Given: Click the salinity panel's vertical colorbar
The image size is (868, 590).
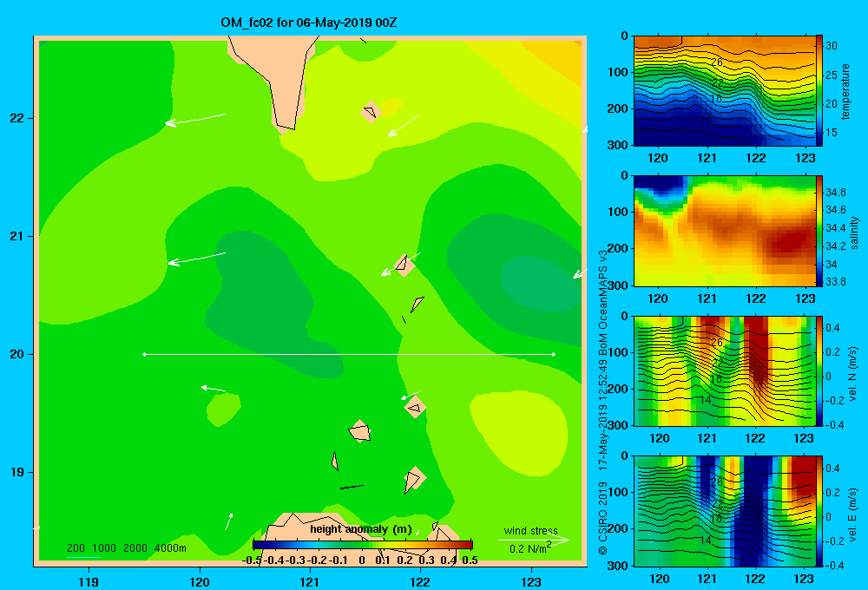Looking at the screenshot, I should click(x=819, y=231).
